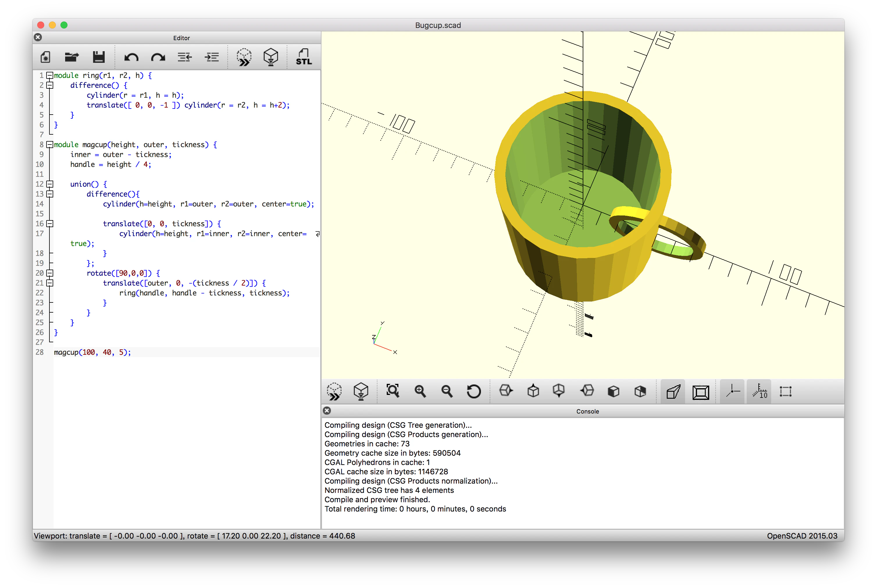877x588 pixels.
Task: Click the 'Compile and preview finished.' console line
Action: (377, 500)
